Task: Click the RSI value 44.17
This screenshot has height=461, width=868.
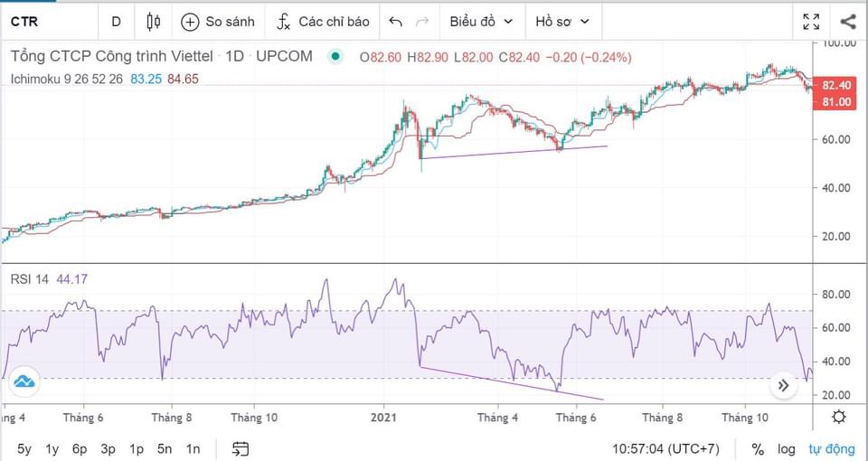Action: pyautogui.click(x=71, y=279)
